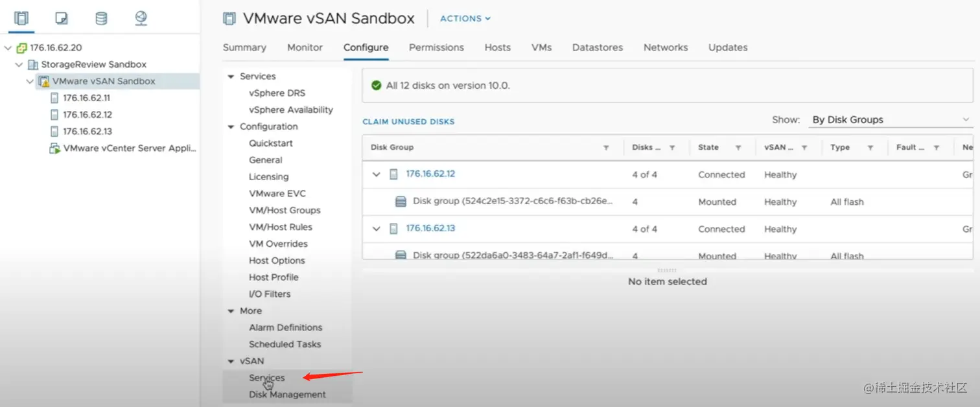Open Scheduled Tasks page
Image resolution: width=980 pixels, height=407 pixels.
pos(285,345)
